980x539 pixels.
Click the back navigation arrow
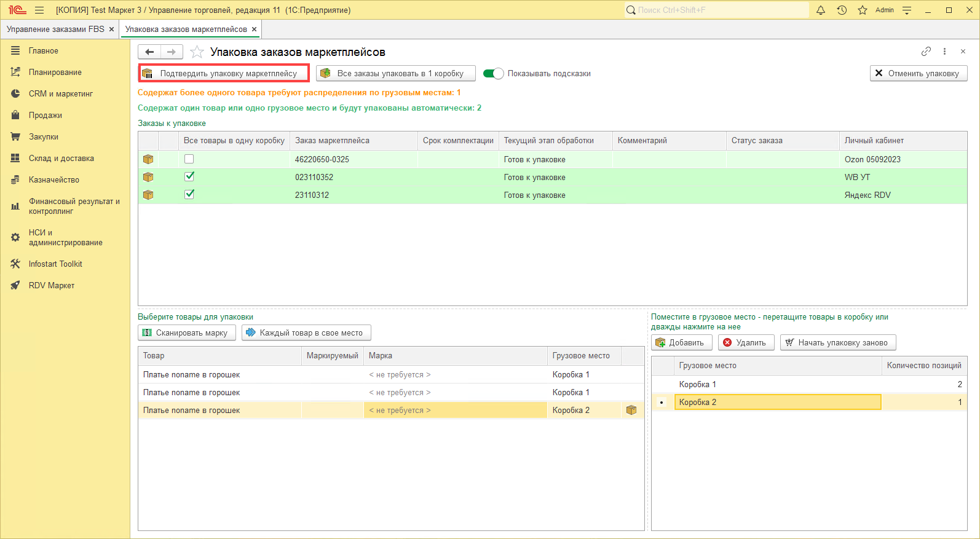pos(149,52)
